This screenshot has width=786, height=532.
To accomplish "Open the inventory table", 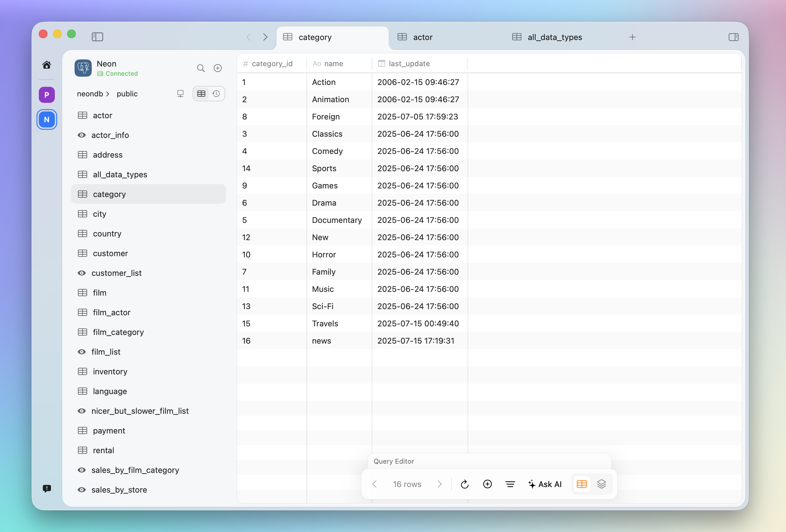I will pos(148,372).
